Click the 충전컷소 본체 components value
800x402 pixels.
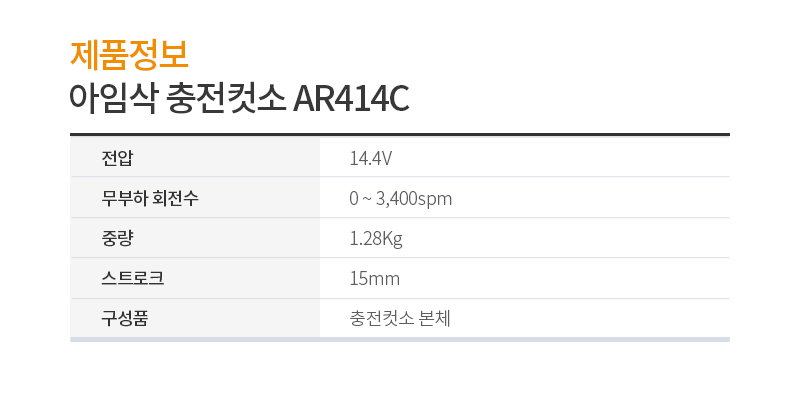[x=399, y=318]
